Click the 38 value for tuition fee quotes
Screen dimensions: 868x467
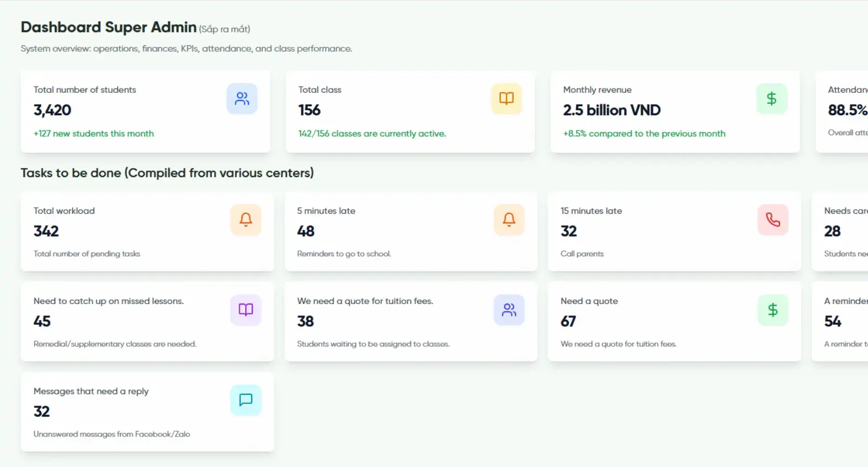(x=305, y=321)
